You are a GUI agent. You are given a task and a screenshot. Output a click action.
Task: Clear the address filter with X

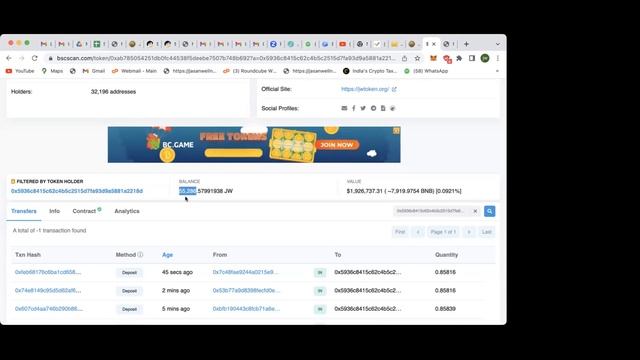pyautogui.click(x=475, y=211)
